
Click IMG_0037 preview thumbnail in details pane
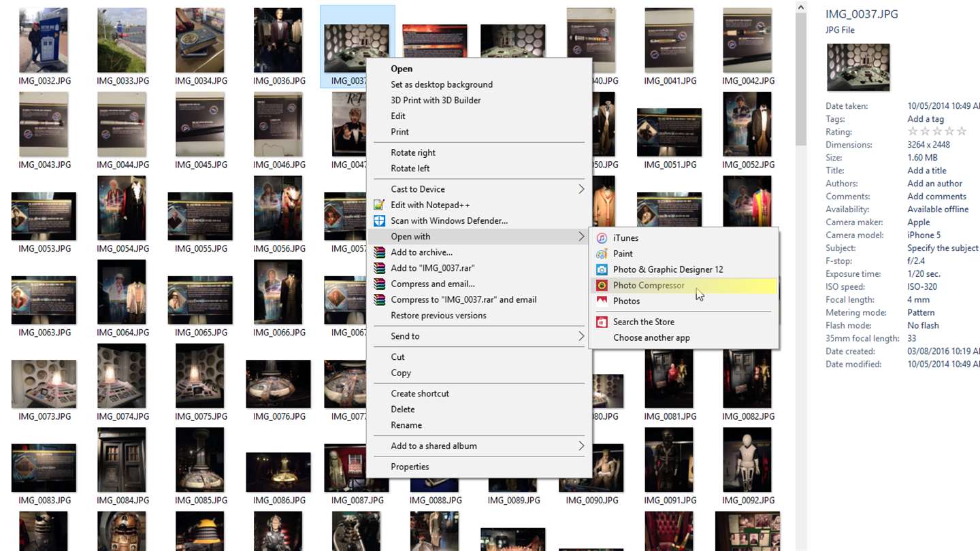point(858,67)
